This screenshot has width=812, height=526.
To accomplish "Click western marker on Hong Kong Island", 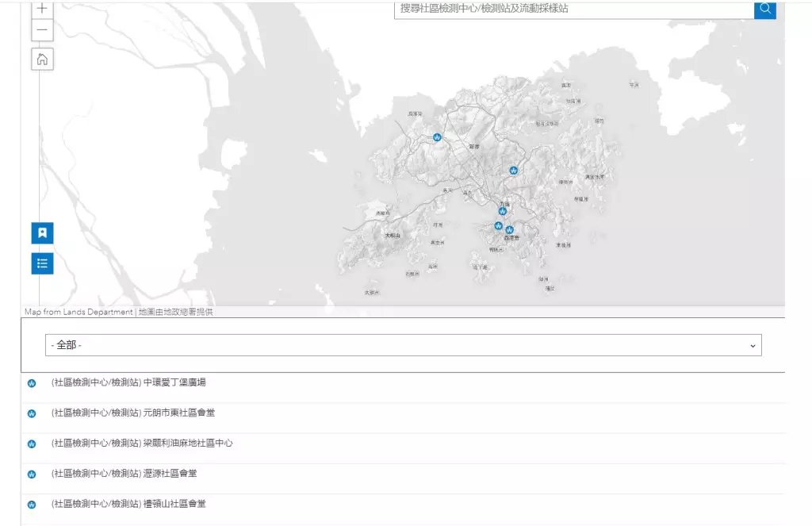I will click(x=498, y=226).
